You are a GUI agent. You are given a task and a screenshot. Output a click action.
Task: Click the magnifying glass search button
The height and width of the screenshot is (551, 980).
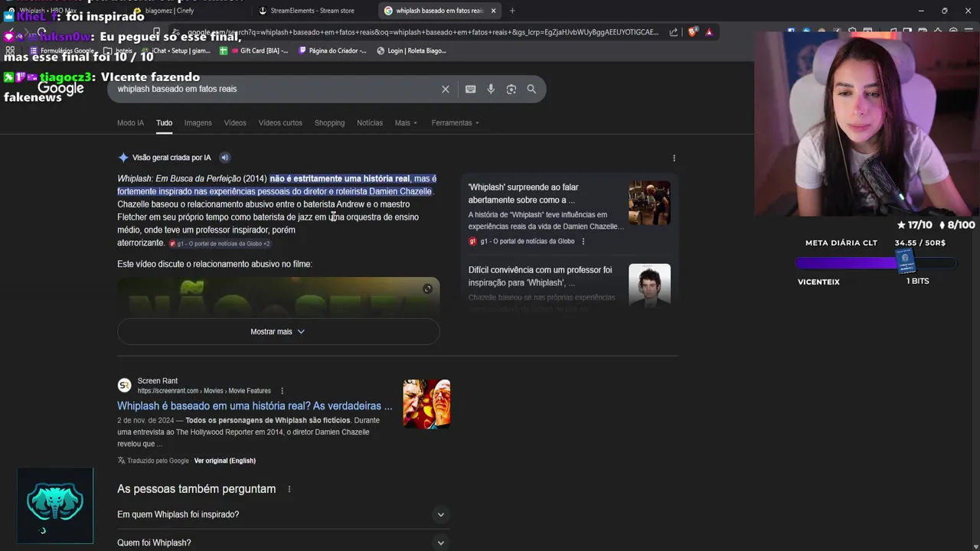pos(531,89)
